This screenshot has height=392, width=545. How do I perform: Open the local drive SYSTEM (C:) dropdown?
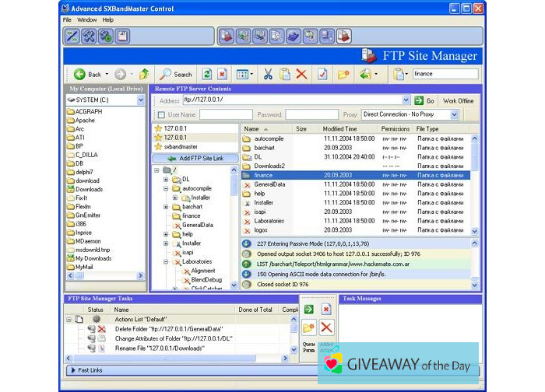139,100
